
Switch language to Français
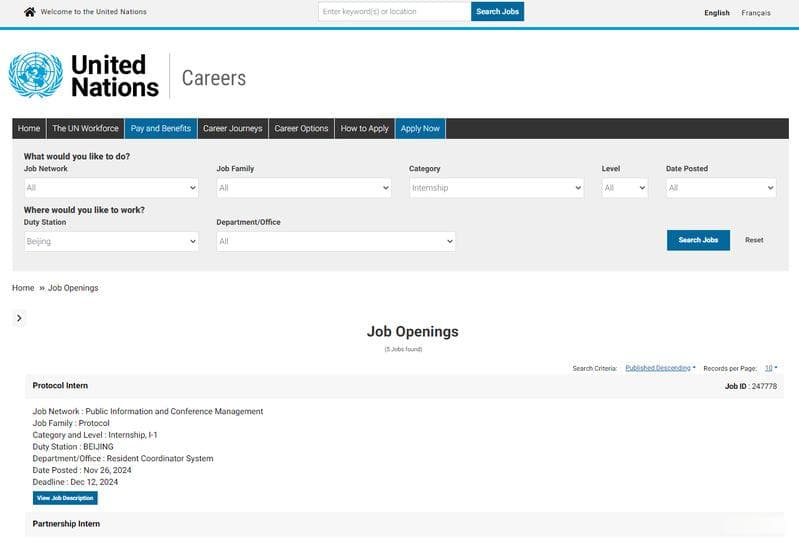pyautogui.click(x=756, y=13)
